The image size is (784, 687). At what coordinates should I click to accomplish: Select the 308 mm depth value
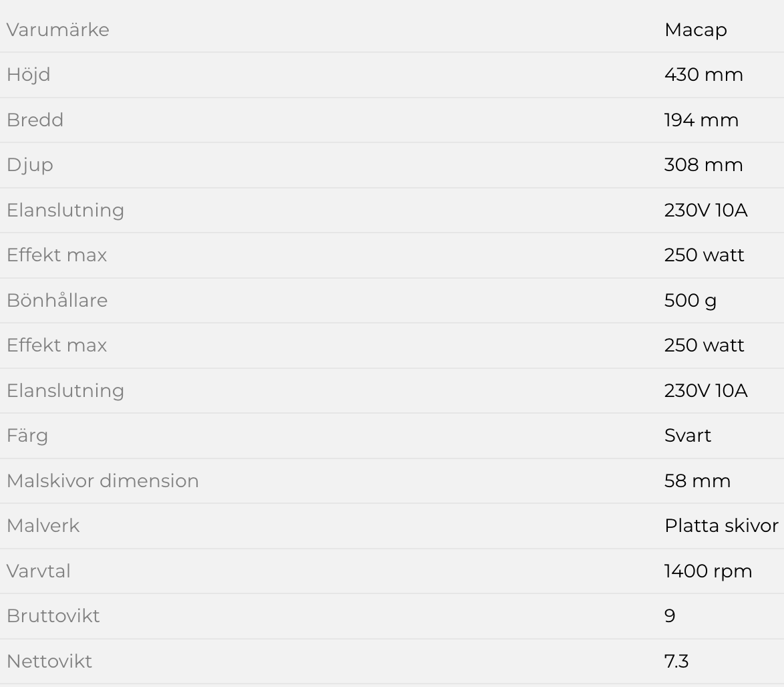pos(703,165)
